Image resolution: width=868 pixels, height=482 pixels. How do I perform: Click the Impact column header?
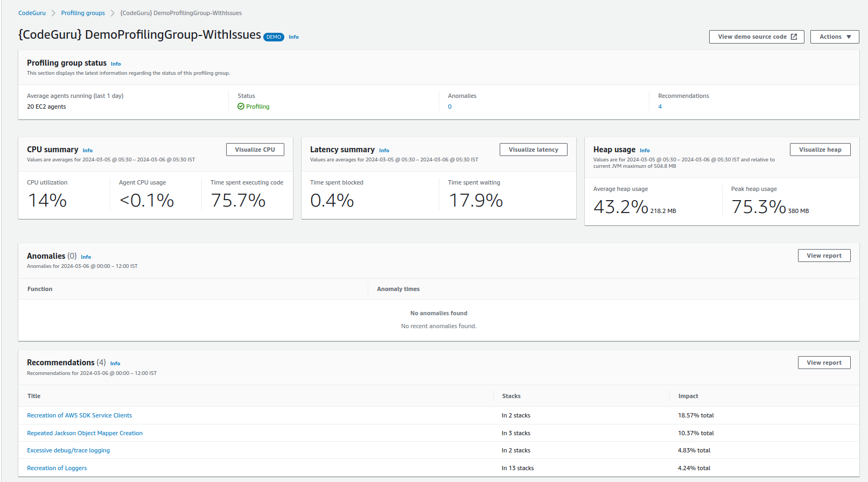688,396
